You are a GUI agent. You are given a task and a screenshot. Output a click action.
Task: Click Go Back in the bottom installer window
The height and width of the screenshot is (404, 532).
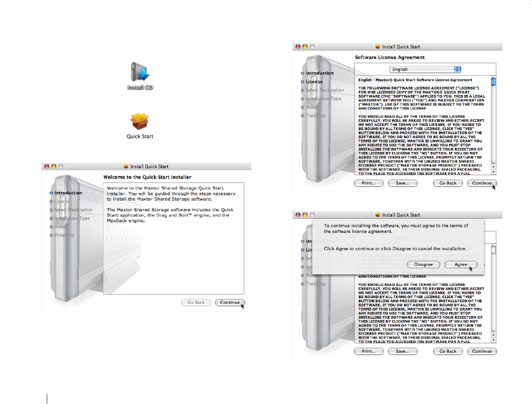tap(448, 352)
